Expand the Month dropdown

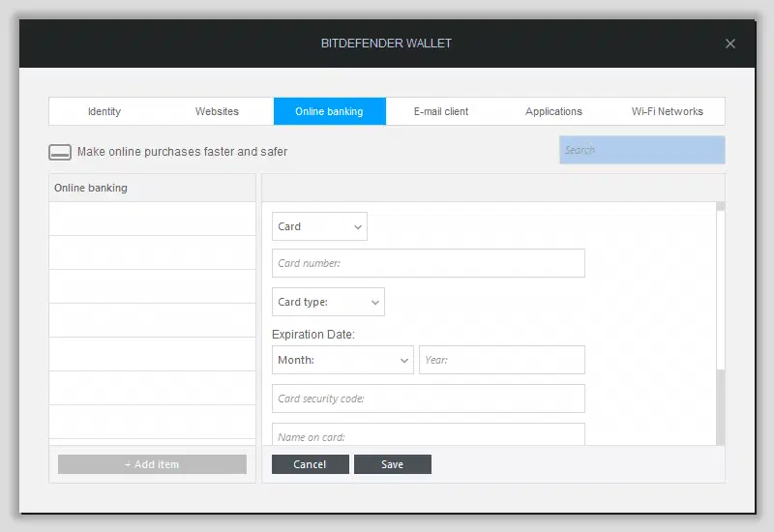pyautogui.click(x=342, y=360)
